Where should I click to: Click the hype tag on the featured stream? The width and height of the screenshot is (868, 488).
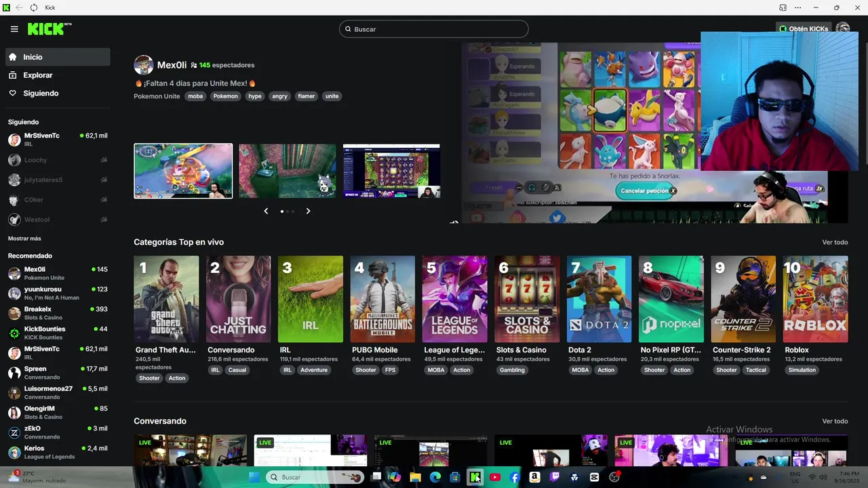[x=255, y=96]
